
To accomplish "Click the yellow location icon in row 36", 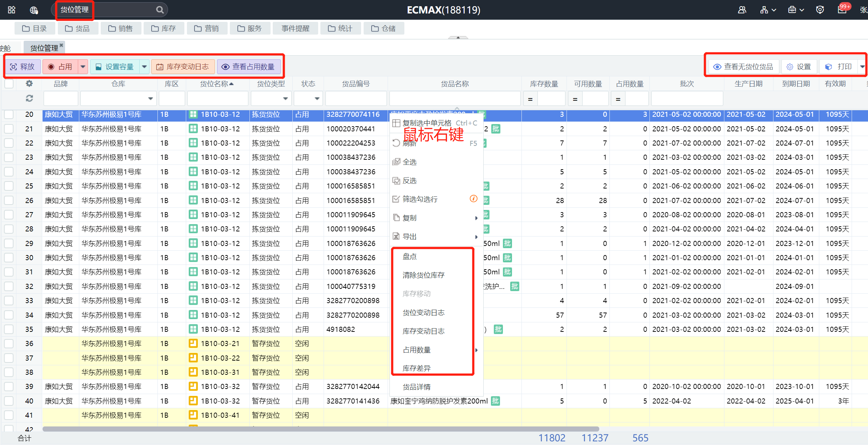I will (x=193, y=343).
